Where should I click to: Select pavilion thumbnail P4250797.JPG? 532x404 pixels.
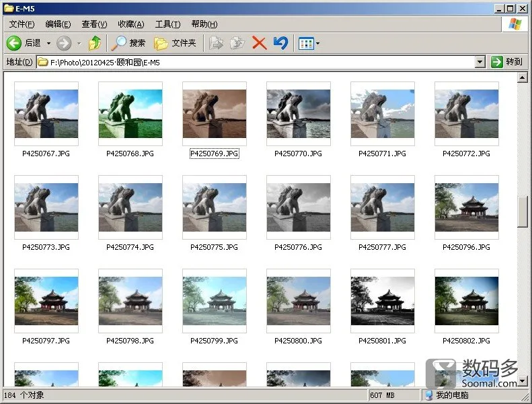pos(46,301)
